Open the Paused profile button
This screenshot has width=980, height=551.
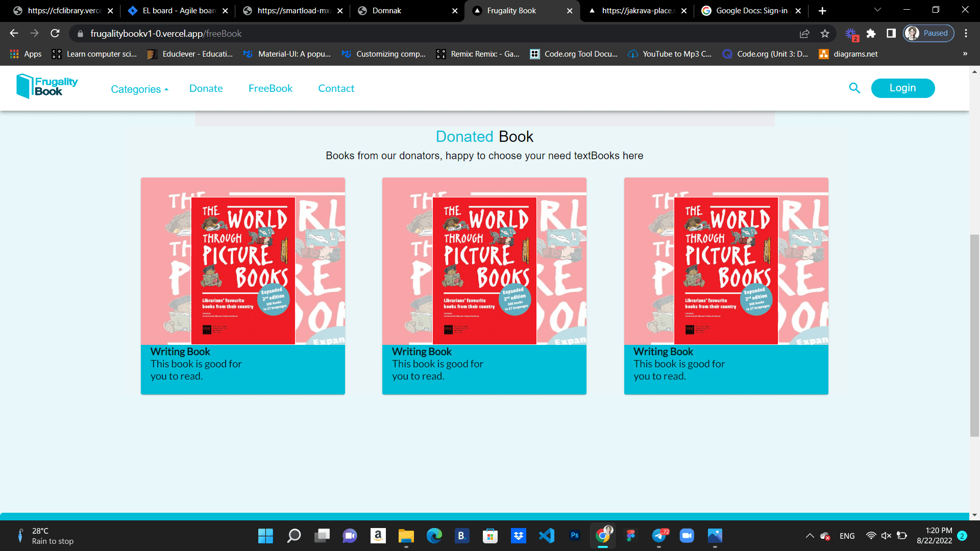[x=928, y=33]
